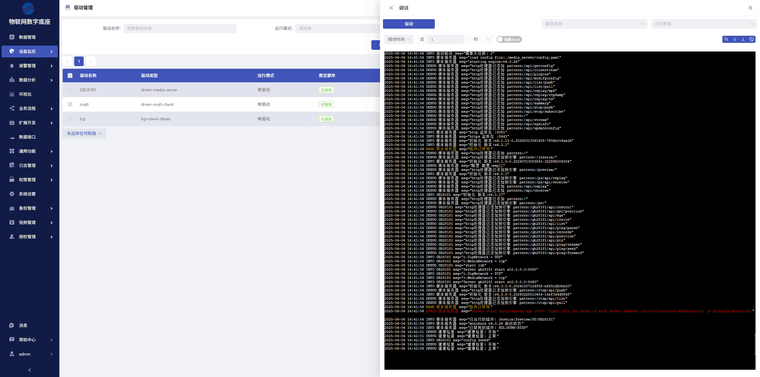The image size is (760, 377).
Task: Collapse the sidebar with bottom arrow
Action: pyautogui.click(x=30, y=370)
